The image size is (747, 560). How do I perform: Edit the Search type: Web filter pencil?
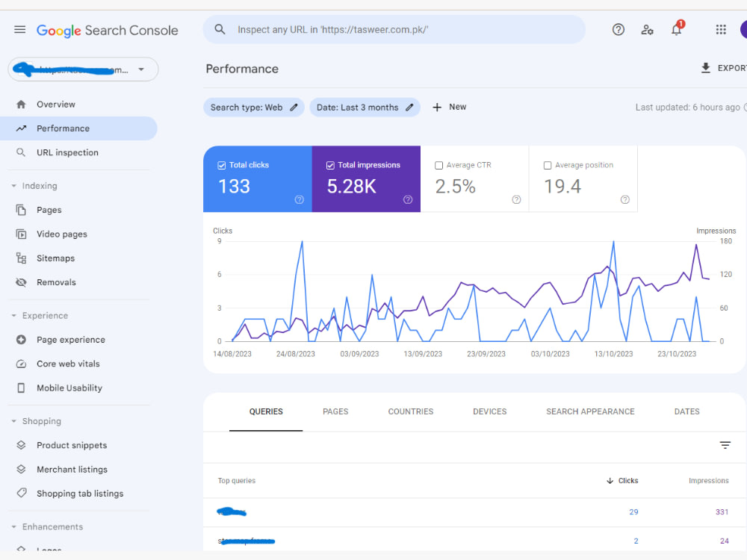click(294, 108)
